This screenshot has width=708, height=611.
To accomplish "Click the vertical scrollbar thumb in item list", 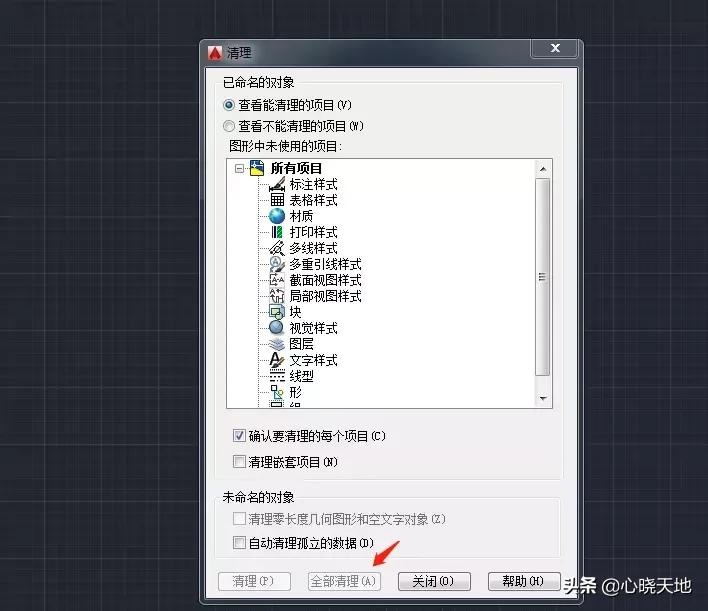I will [543, 277].
